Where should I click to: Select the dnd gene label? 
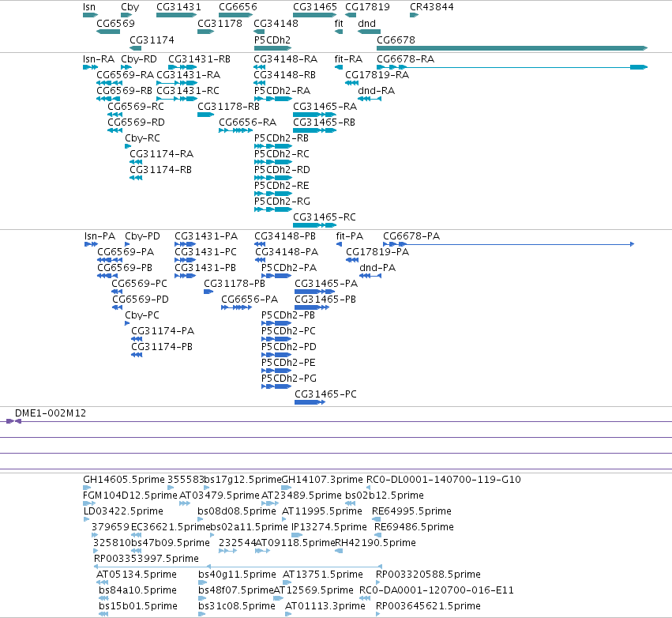367,23
